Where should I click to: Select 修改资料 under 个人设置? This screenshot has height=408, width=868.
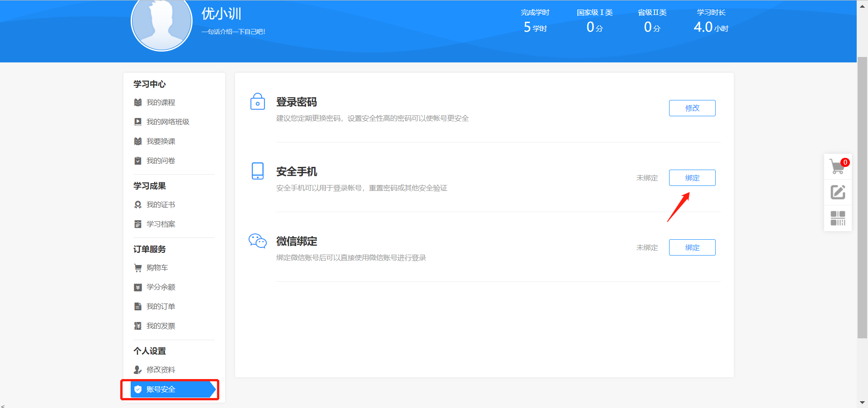pyautogui.click(x=160, y=370)
